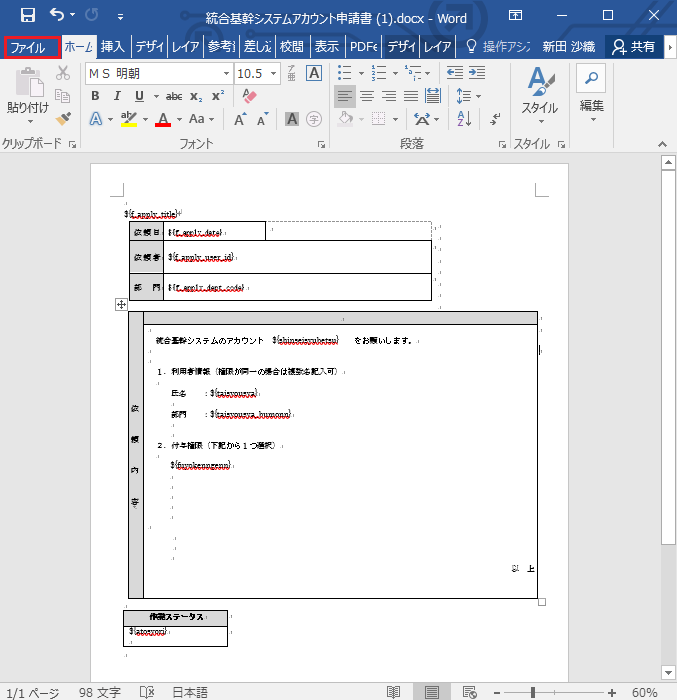Align text right
Viewport: 677px width, 700px height.
pyautogui.click(x=389, y=96)
